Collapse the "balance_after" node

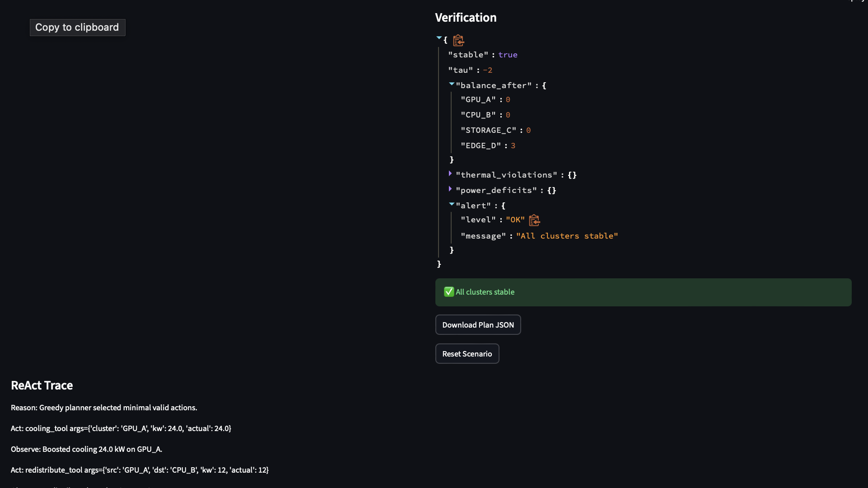(x=451, y=84)
